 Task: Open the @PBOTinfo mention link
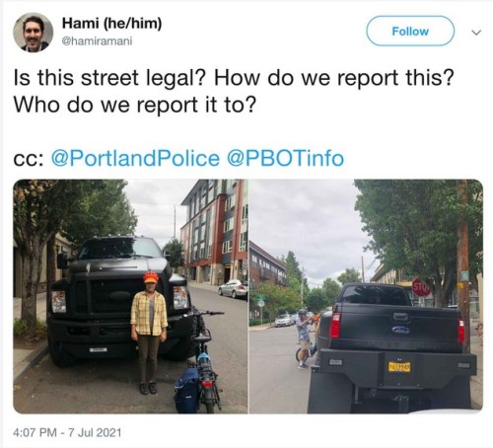(285, 159)
